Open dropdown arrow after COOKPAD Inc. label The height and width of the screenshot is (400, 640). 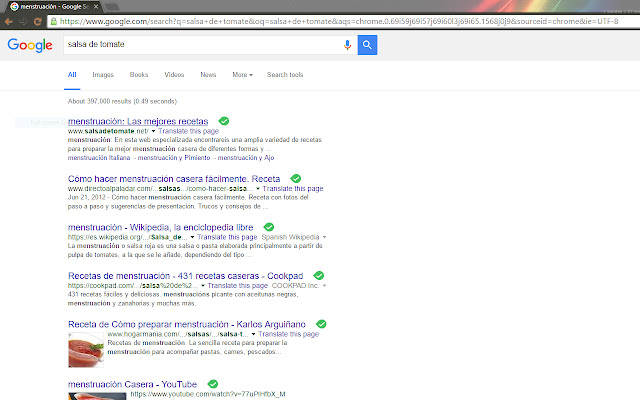click(324, 286)
